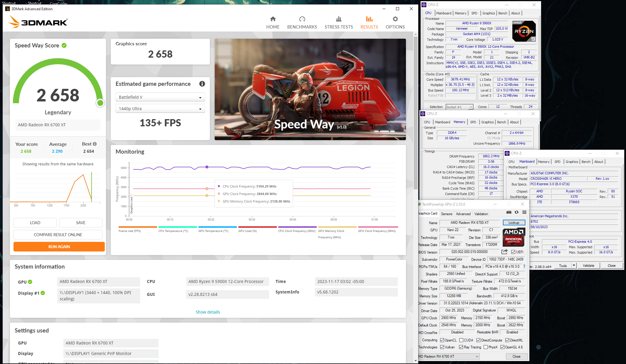Switch to Advanced tab in GPU-Z
The height and width of the screenshot is (364, 626).
pyautogui.click(x=463, y=214)
